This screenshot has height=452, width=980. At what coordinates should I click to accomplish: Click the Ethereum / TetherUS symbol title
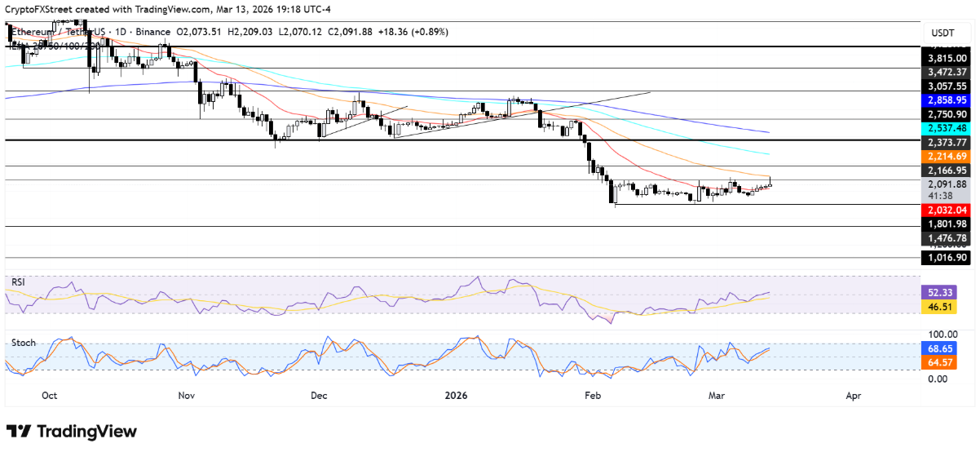point(53,33)
